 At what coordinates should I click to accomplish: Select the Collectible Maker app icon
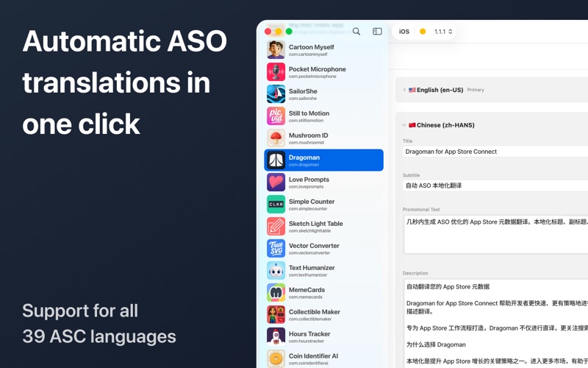coord(276,315)
